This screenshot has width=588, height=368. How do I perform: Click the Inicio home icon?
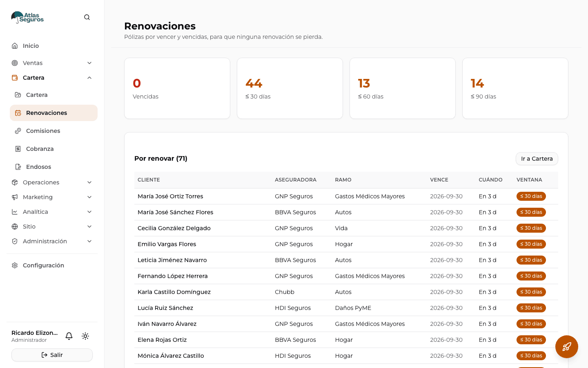(x=15, y=46)
